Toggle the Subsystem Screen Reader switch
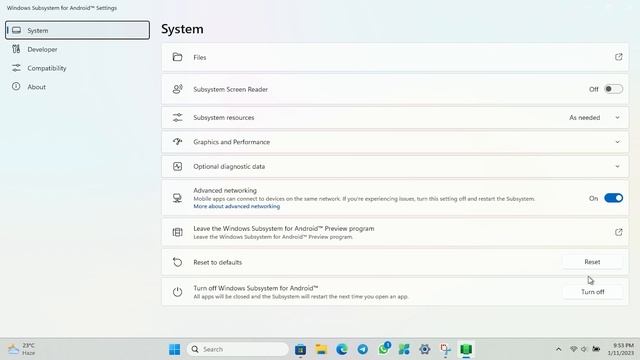The height and width of the screenshot is (360, 640). 613,89
